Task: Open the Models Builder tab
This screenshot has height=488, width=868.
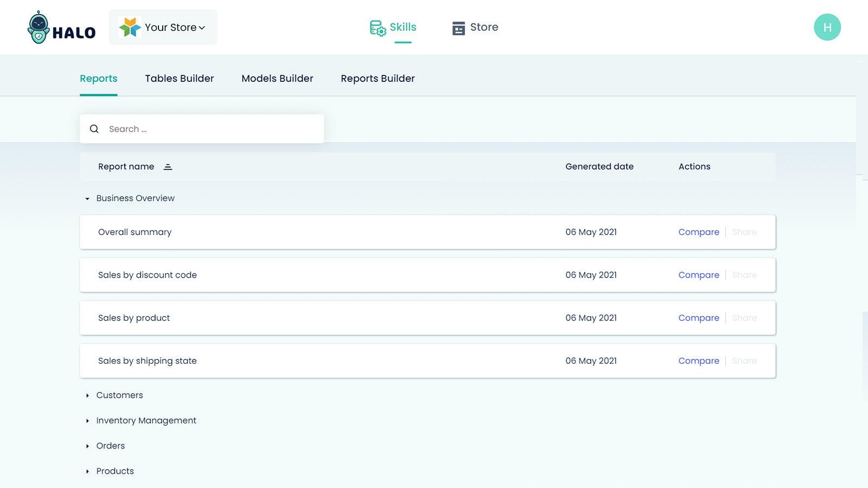Action: (277, 78)
